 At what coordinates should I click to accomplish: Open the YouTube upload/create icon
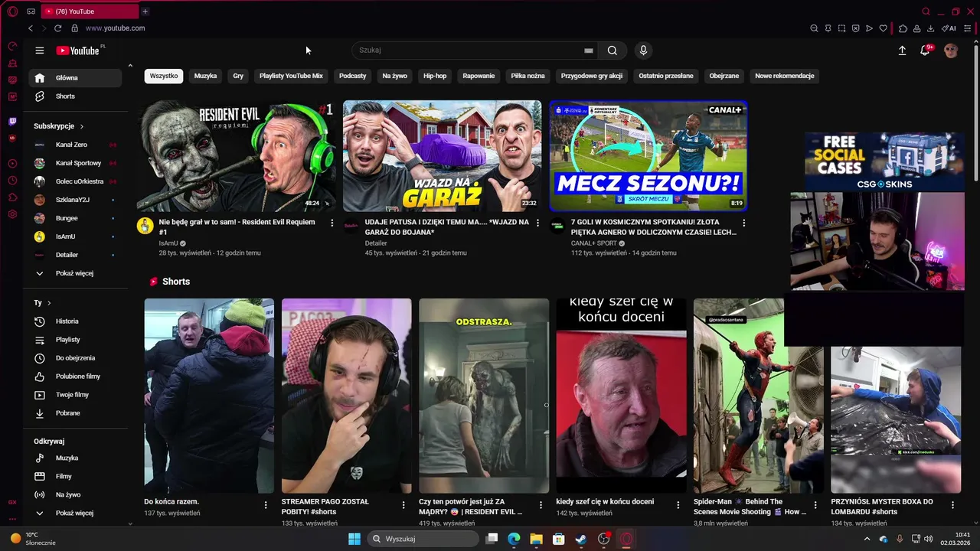click(x=902, y=51)
